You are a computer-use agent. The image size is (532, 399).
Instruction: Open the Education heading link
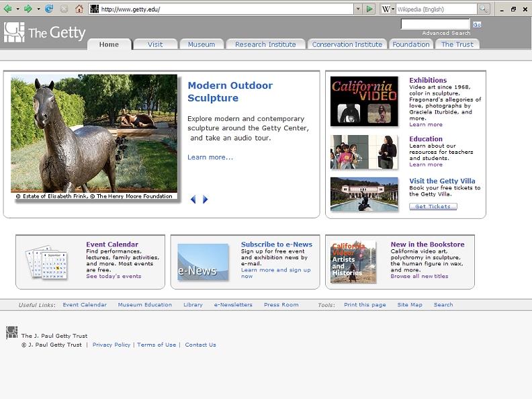click(426, 139)
